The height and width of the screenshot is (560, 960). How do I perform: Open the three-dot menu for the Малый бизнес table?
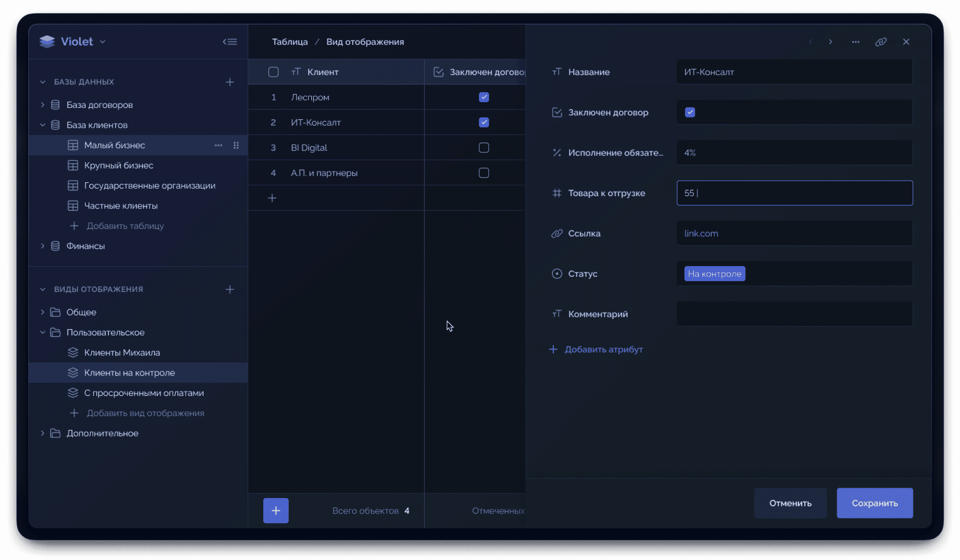pos(218,145)
